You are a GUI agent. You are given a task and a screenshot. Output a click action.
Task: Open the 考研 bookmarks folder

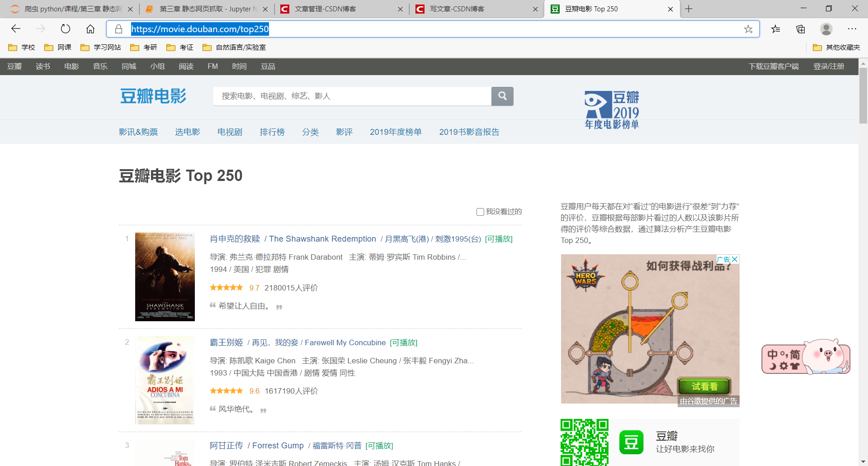click(143, 47)
